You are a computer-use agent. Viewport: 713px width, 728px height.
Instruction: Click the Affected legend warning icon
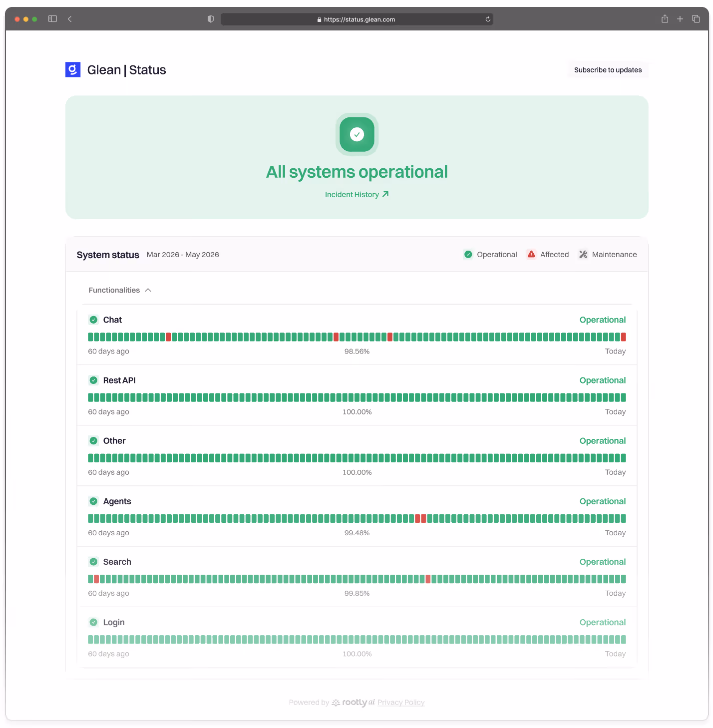click(x=531, y=254)
